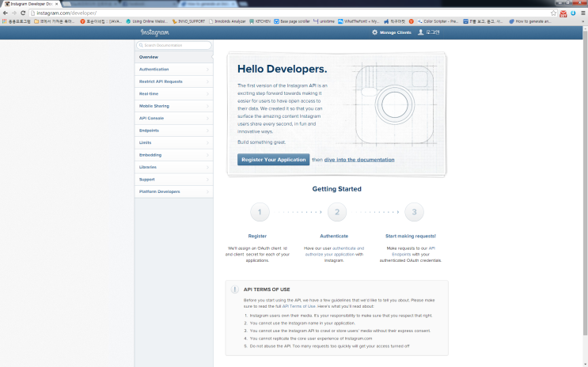Open the INNO_SUPPORT bookmark
This screenshot has height=367, width=588.
188,21
